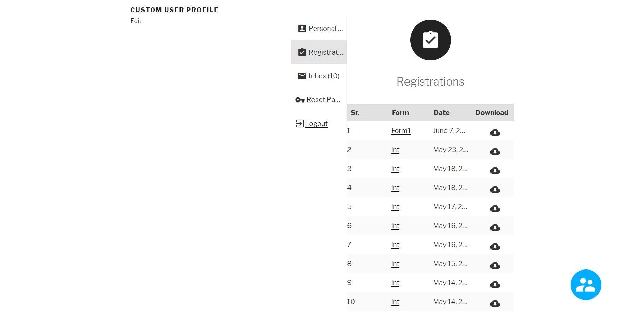Open the blue chat support bubble

[x=586, y=284]
